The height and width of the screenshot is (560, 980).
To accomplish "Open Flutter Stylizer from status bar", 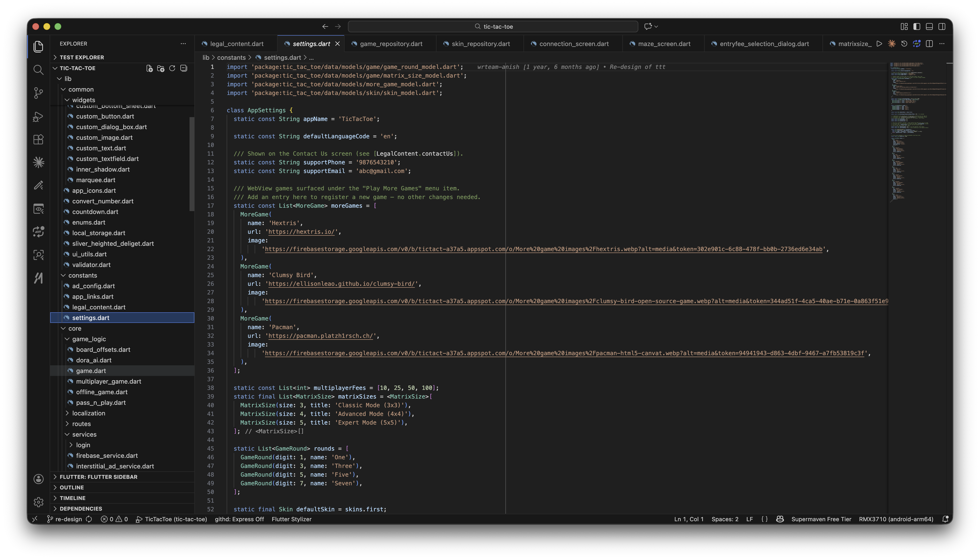I will (291, 519).
